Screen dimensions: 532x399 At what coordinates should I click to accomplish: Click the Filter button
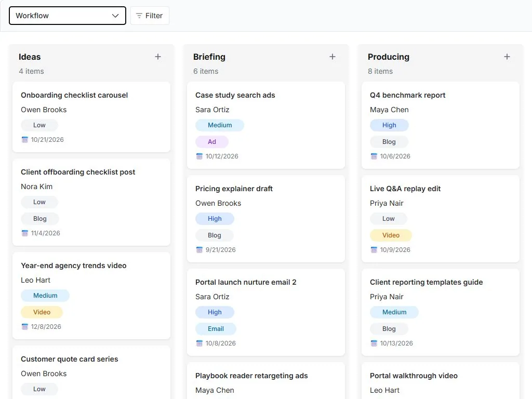point(150,16)
